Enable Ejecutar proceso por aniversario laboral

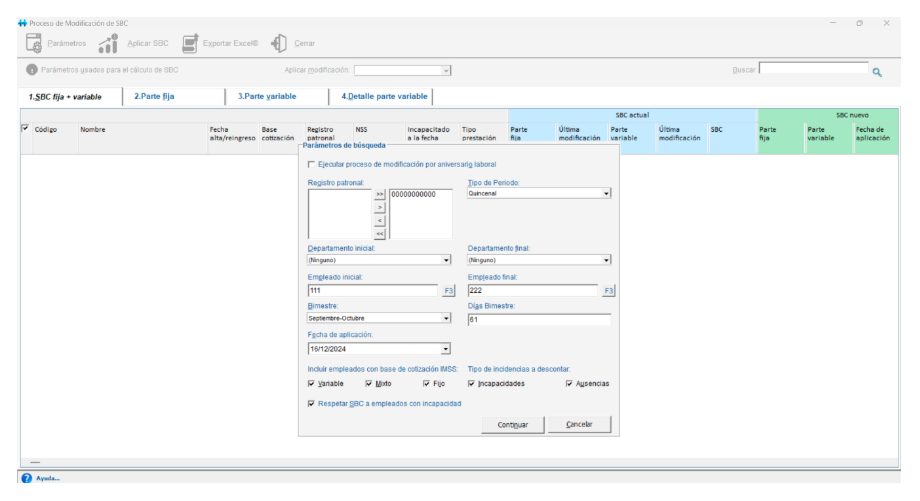coord(312,165)
